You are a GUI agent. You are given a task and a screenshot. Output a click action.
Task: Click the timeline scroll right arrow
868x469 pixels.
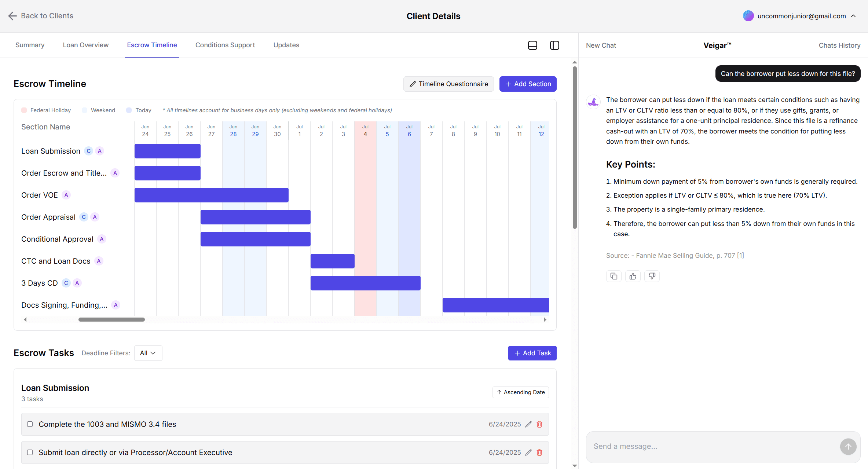pos(545,320)
